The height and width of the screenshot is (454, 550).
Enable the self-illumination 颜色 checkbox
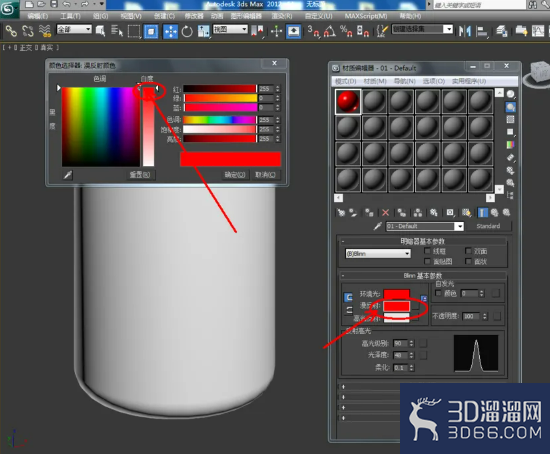point(438,293)
